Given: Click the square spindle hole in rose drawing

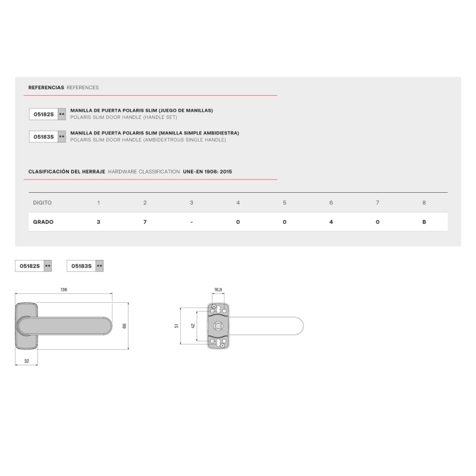Looking at the screenshot, I should (218, 326).
